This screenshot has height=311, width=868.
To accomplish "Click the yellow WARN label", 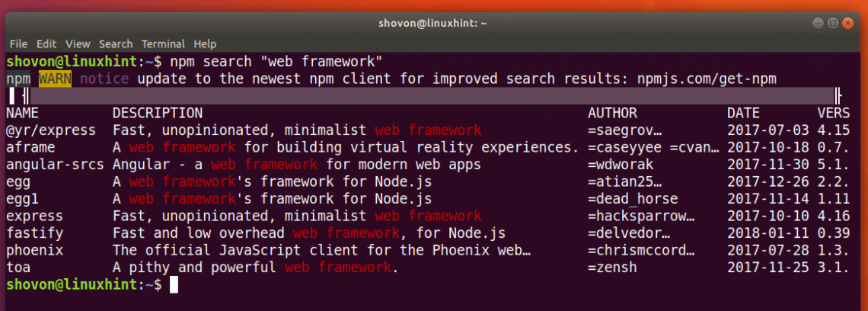I will coord(55,79).
